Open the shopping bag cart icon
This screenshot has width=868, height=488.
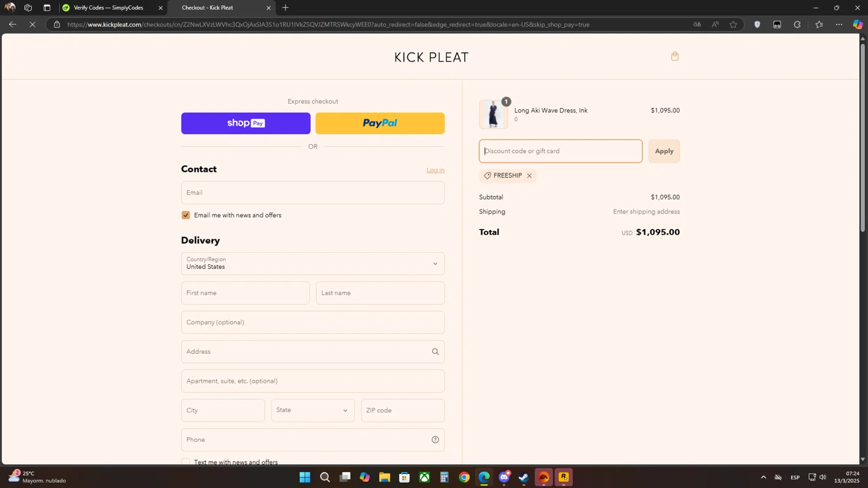(675, 56)
